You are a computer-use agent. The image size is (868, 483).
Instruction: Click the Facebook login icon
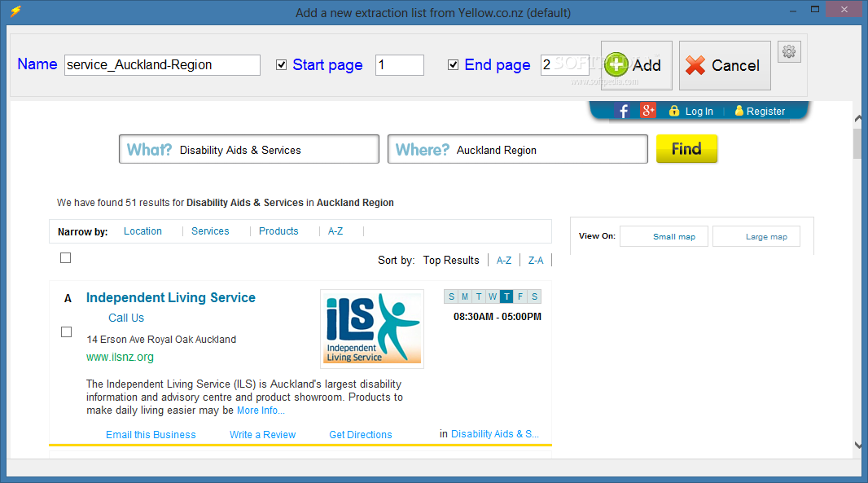623,111
